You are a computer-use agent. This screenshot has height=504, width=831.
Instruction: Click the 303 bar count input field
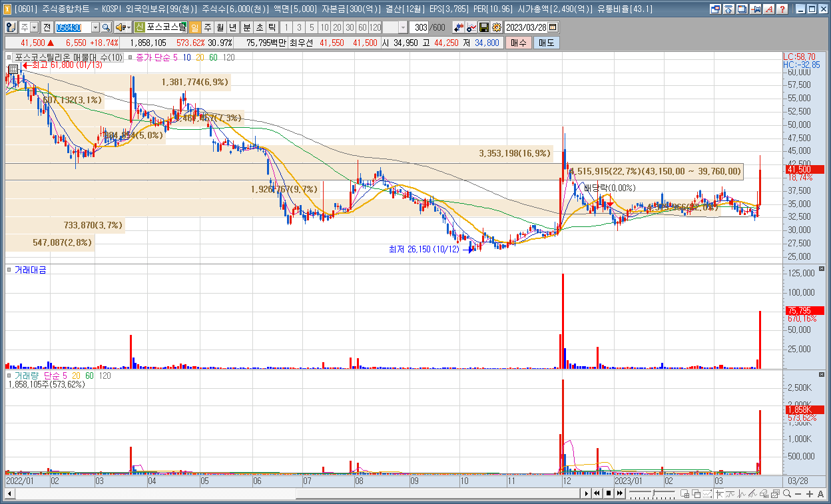[x=419, y=27]
